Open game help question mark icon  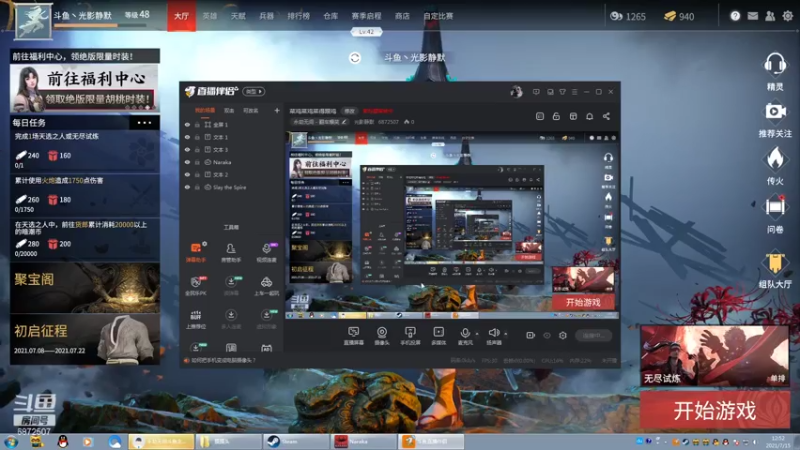735,16
